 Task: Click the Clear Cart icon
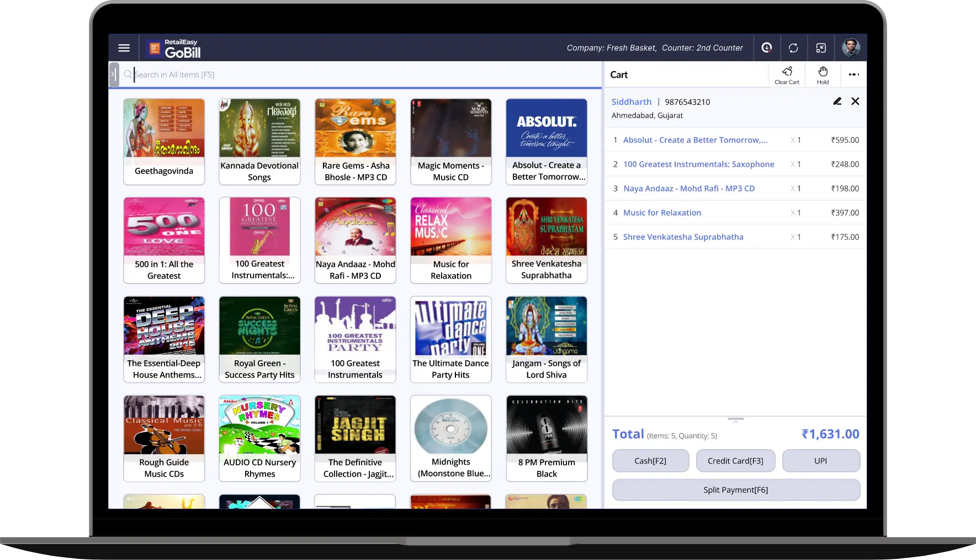[x=787, y=74]
